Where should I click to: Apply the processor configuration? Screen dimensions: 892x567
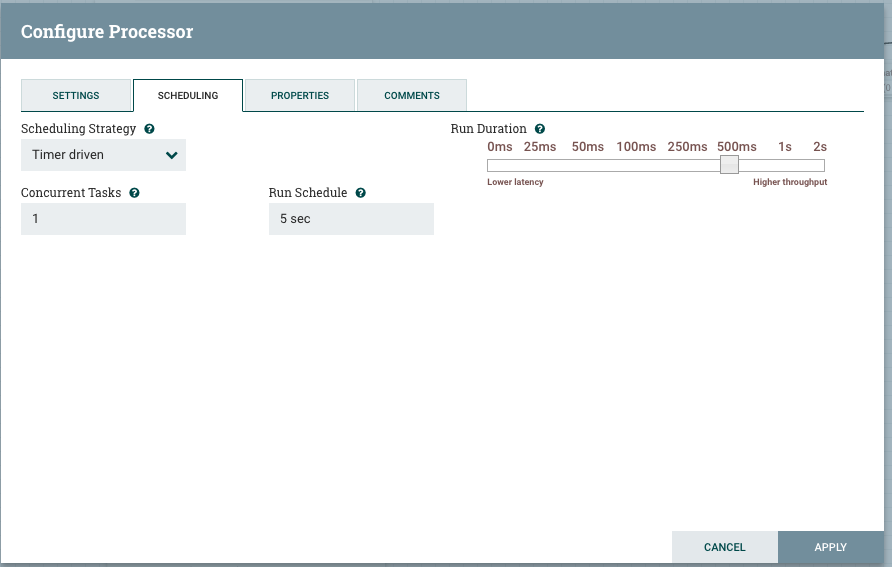click(x=831, y=547)
